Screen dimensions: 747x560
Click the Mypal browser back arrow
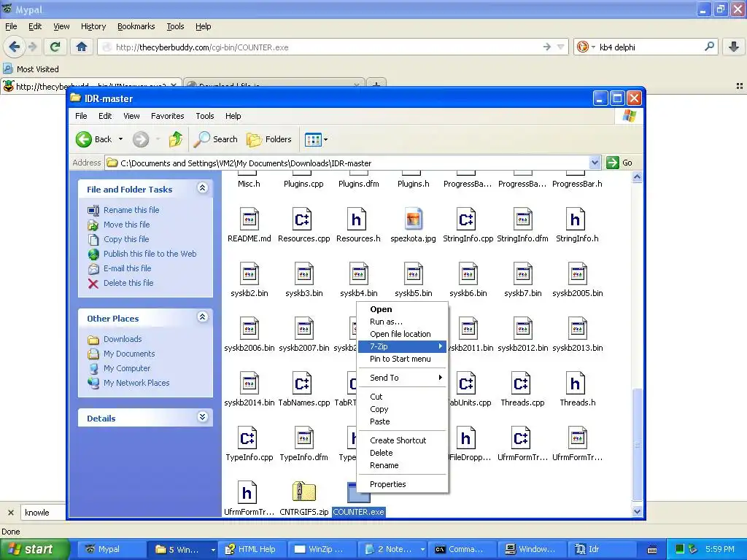(15, 47)
